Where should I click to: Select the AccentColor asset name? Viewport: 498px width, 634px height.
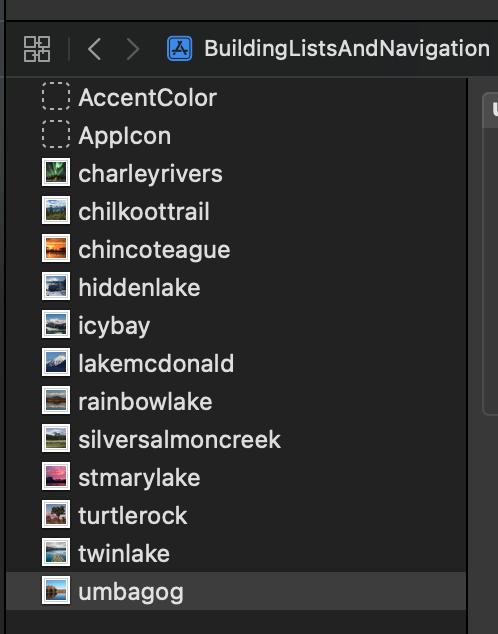[x=148, y=97]
